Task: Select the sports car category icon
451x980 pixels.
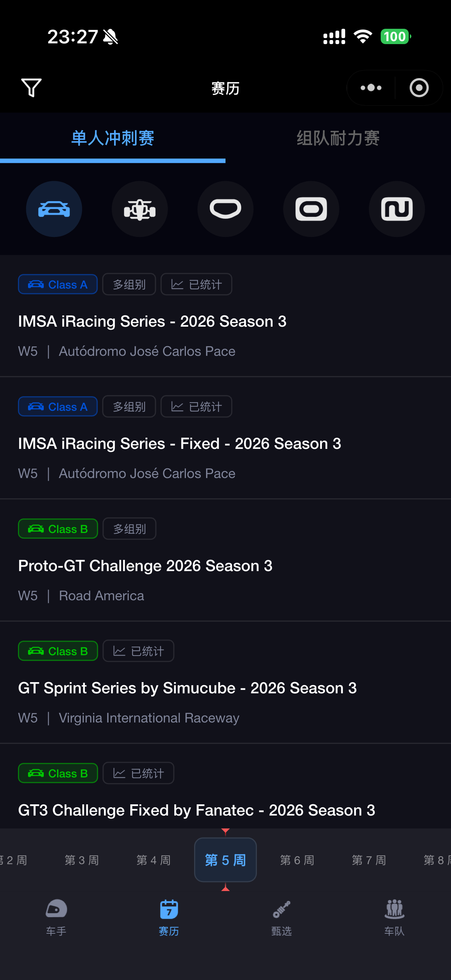Action: coord(54,209)
